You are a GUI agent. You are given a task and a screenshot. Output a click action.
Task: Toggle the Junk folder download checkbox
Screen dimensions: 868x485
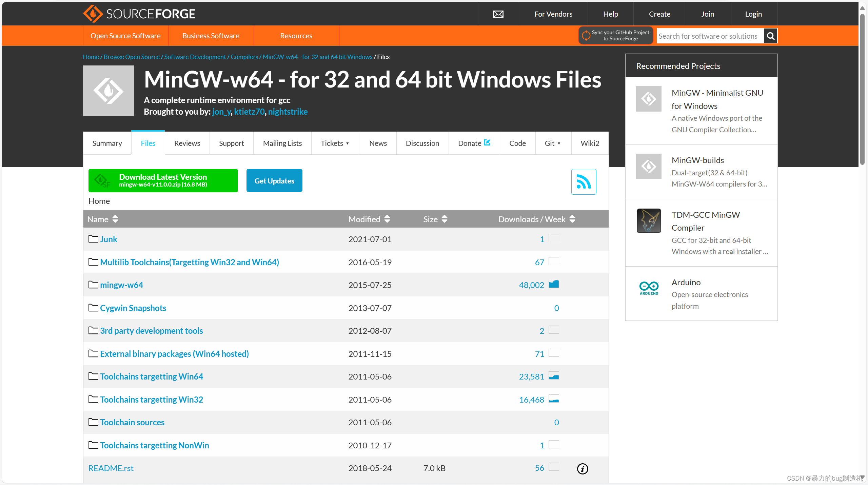point(554,238)
